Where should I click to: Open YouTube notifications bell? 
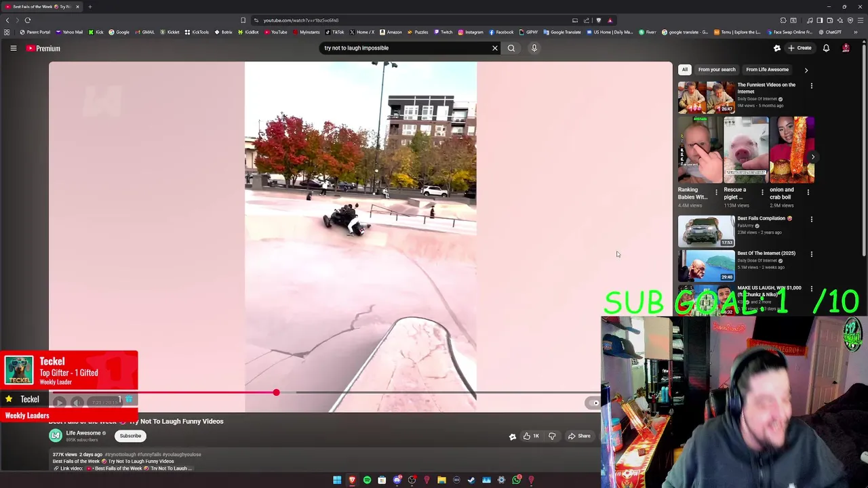826,48
